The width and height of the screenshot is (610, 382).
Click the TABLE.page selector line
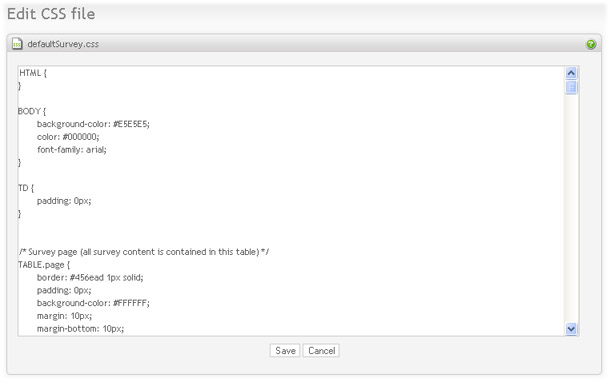44,265
